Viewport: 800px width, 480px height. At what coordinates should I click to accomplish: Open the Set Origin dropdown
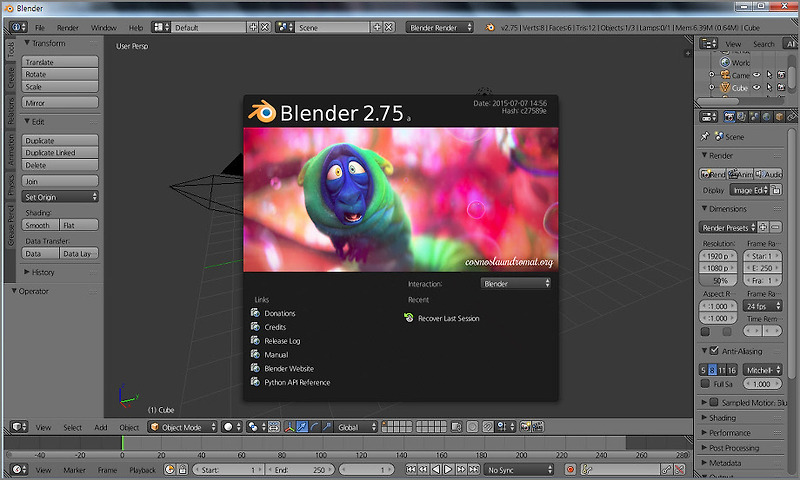click(60, 197)
